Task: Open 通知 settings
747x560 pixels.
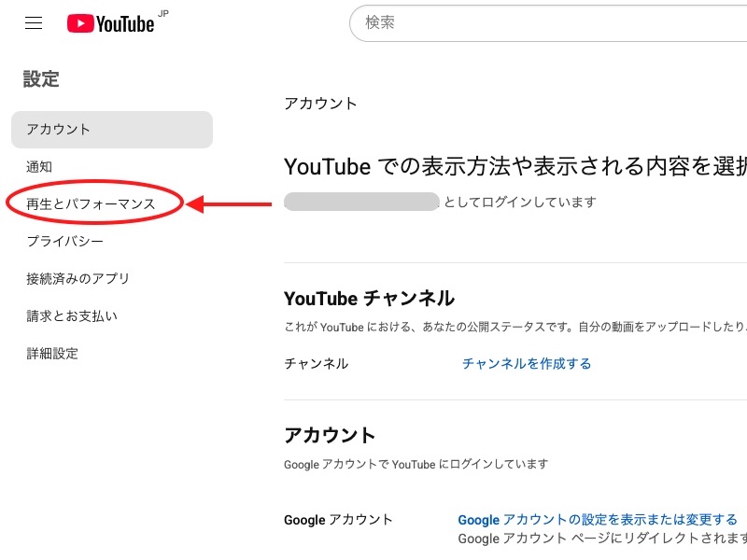Action: coord(41,166)
